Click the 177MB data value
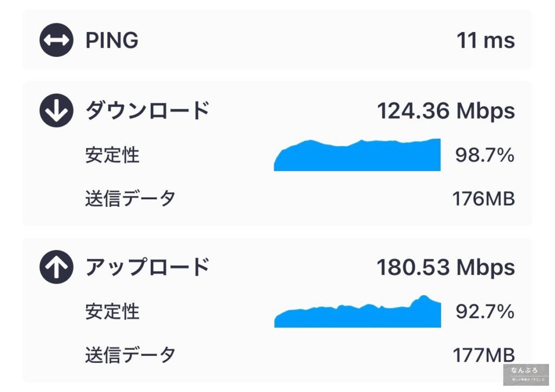 tap(484, 355)
